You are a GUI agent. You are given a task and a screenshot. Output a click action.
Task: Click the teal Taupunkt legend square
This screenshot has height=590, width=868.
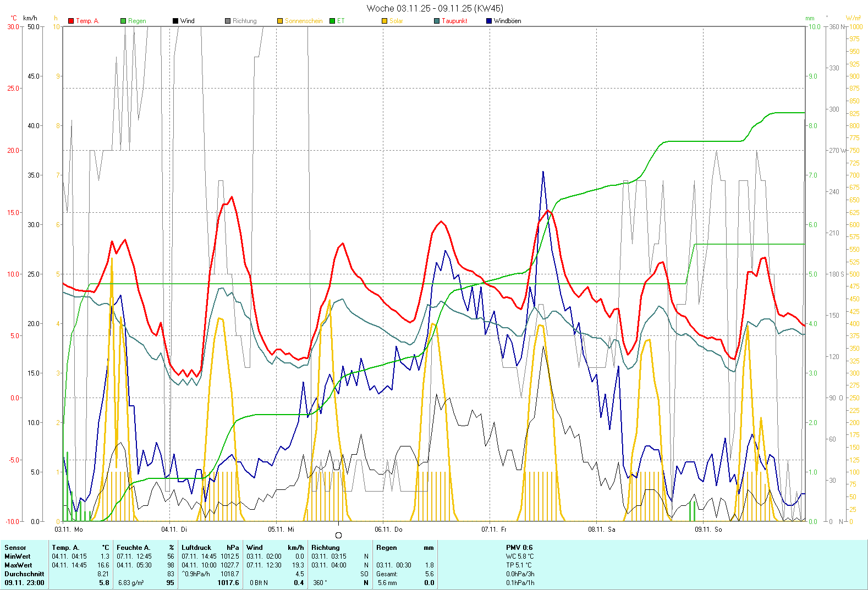437,21
